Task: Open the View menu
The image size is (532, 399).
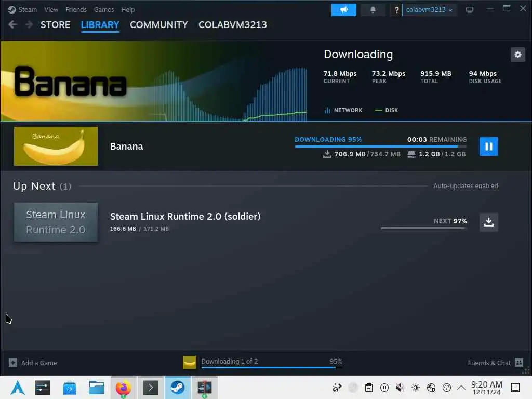Action: point(51,9)
